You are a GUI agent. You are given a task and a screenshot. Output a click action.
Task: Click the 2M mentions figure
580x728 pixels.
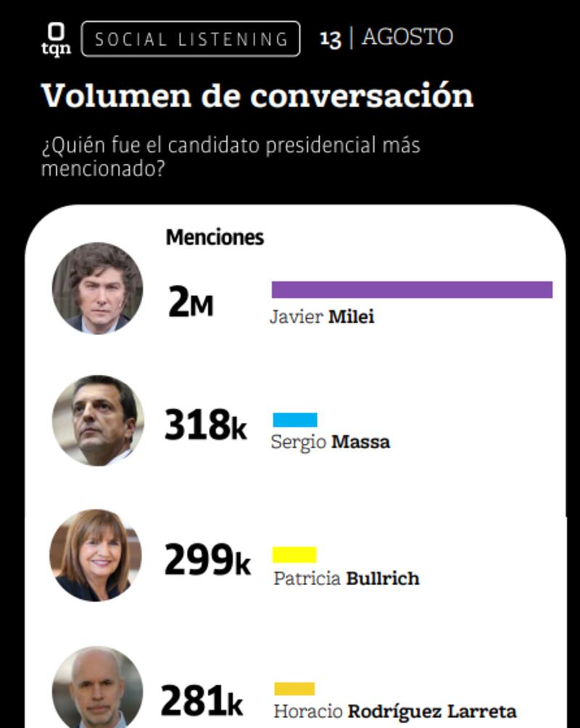191,303
